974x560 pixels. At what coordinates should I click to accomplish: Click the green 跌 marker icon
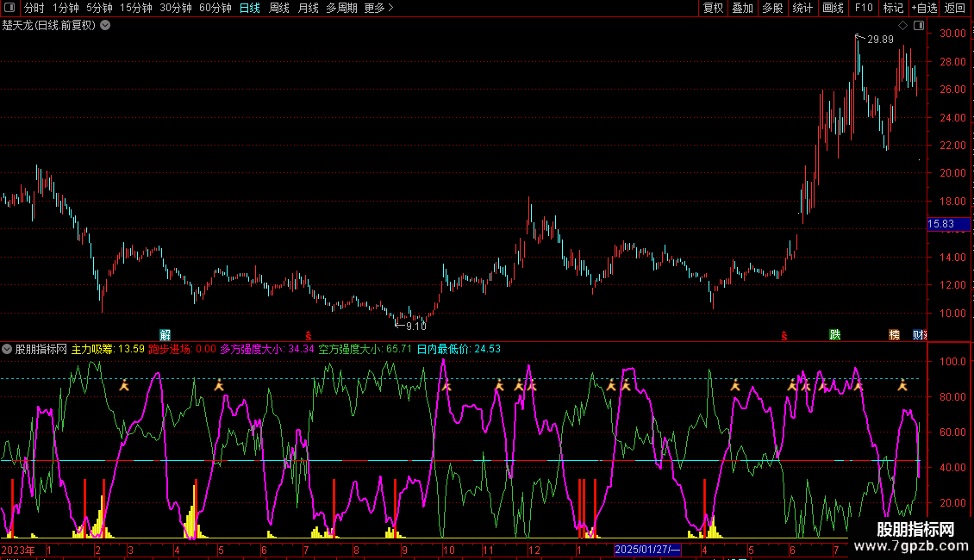click(x=834, y=334)
